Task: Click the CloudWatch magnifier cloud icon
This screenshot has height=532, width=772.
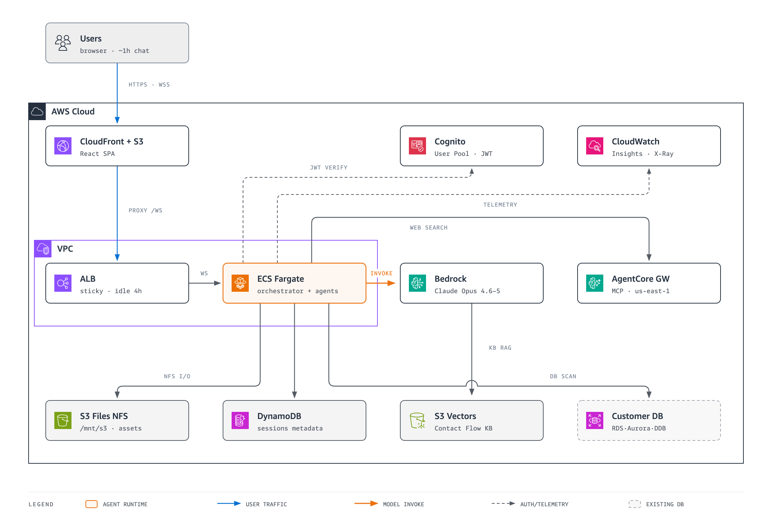Action: click(x=595, y=146)
